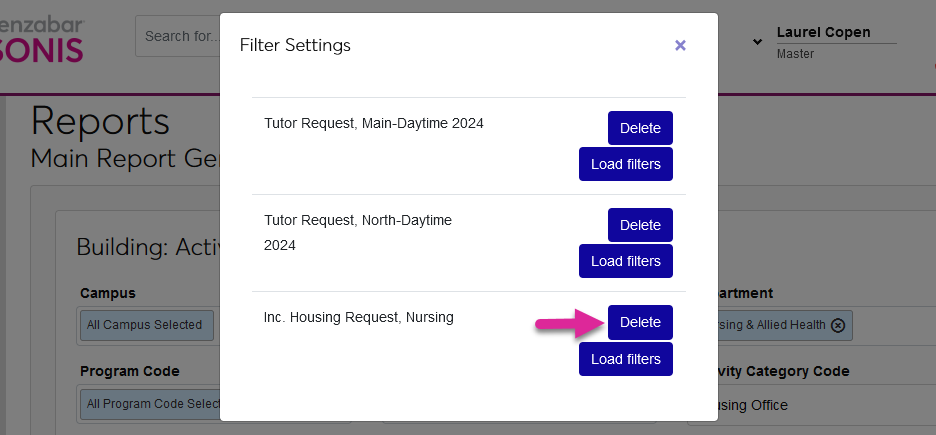Remove the Nursing & Allied Health department tag
The height and width of the screenshot is (435, 936).
click(x=838, y=325)
